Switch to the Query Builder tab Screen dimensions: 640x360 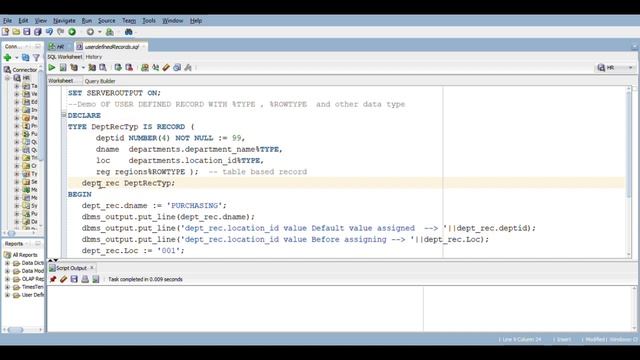tap(100, 81)
